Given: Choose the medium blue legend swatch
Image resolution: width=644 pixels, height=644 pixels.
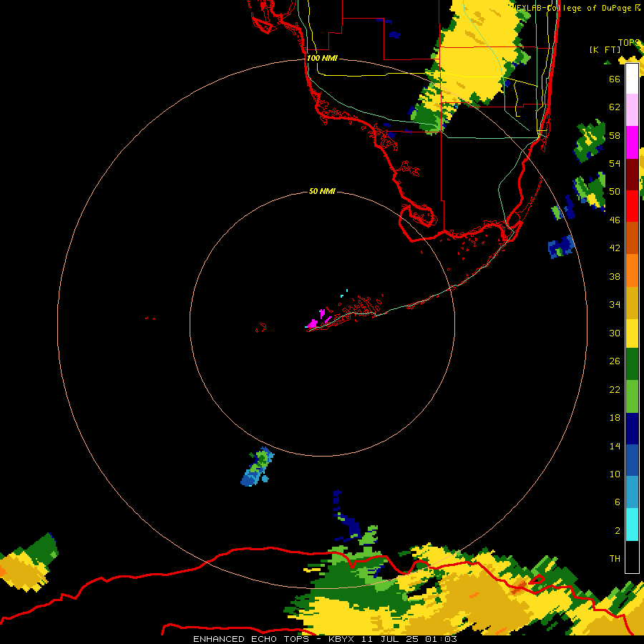Looking at the screenshot, I should pos(632,460).
